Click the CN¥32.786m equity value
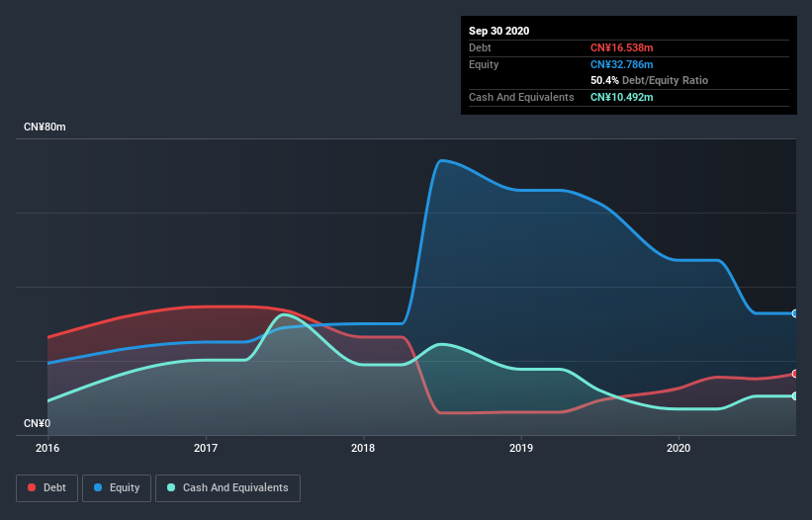Screen dimensions: 812x520 [x=622, y=64]
